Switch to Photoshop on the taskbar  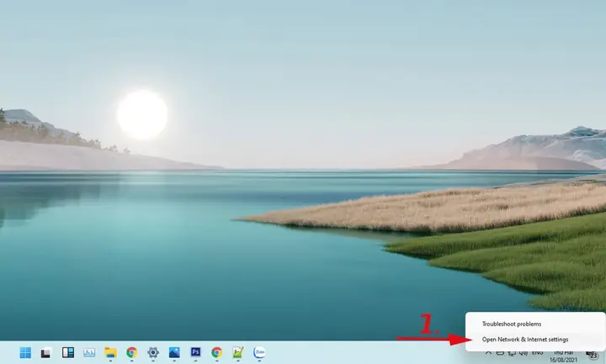tap(195, 352)
